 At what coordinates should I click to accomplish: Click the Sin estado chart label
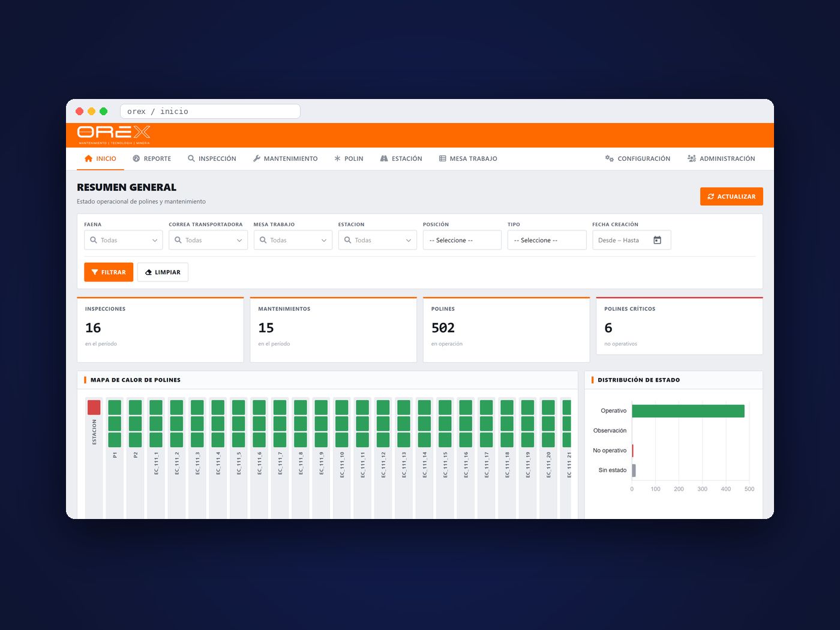[613, 470]
